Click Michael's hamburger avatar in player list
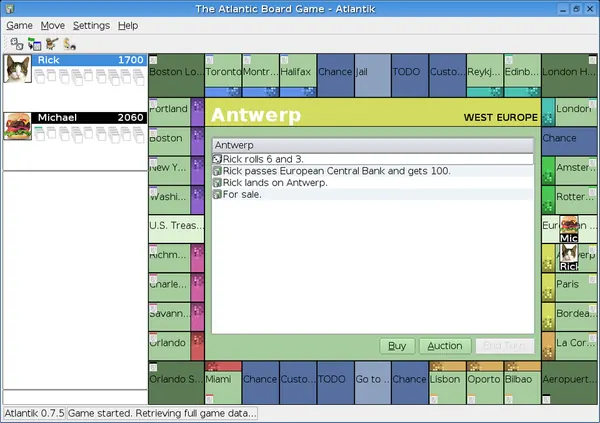 click(x=17, y=126)
